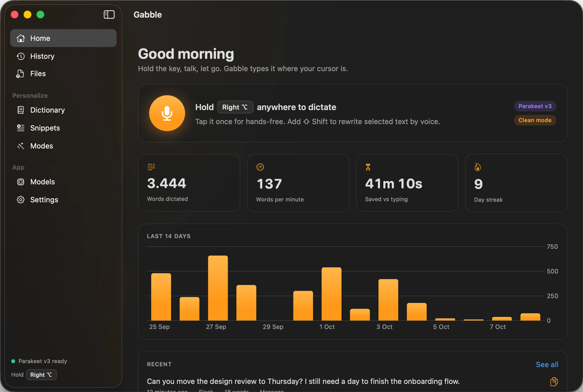This screenshot has height=392, width=583.
Task: Click the 137 words per minute value
Action: click(269, 184)
